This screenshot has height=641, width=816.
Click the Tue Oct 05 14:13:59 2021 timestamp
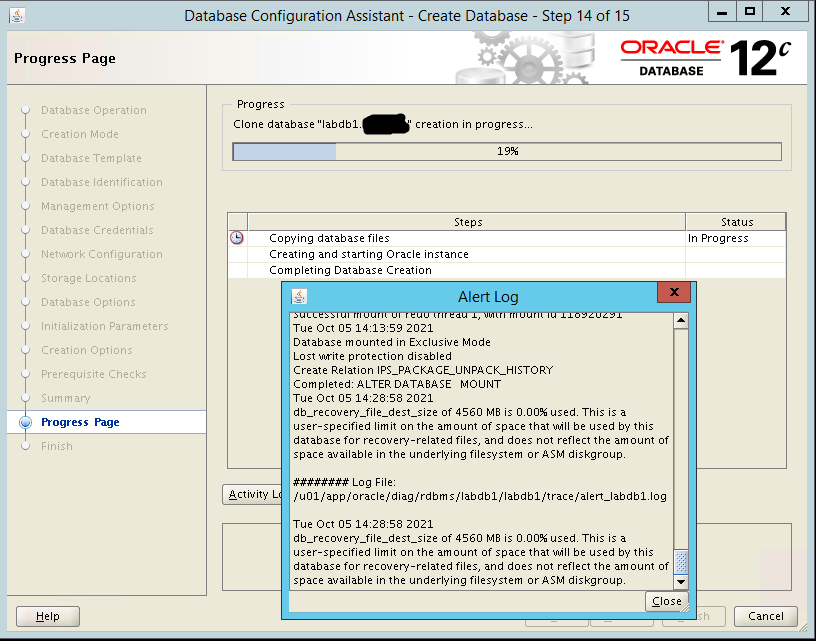[x=363, y=328]
